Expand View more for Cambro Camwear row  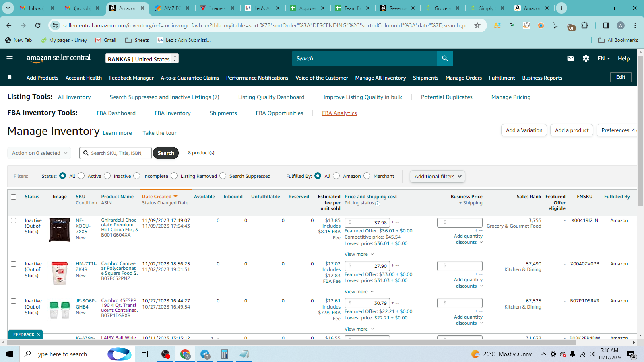point(359,292)
